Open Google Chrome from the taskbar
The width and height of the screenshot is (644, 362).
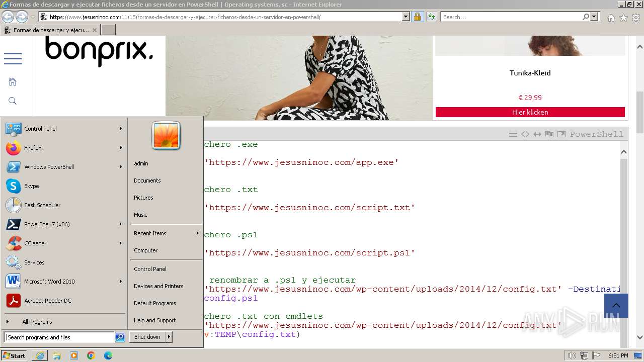[91, 355]
